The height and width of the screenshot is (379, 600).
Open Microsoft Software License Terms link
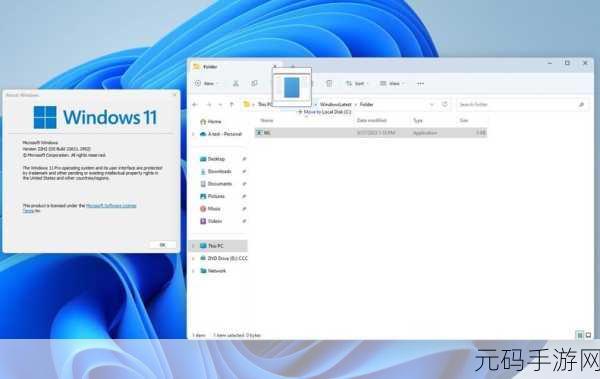click(x=111, y=206)
